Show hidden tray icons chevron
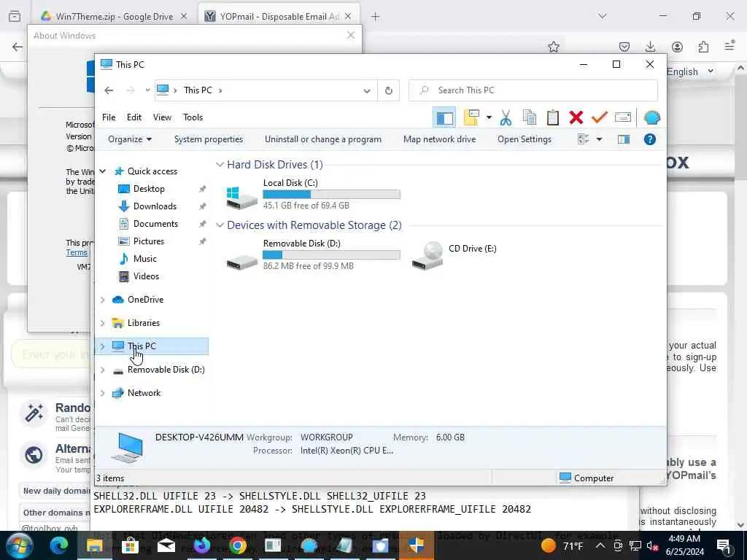The width and height of the screenshot is (747, 560). 600,545
